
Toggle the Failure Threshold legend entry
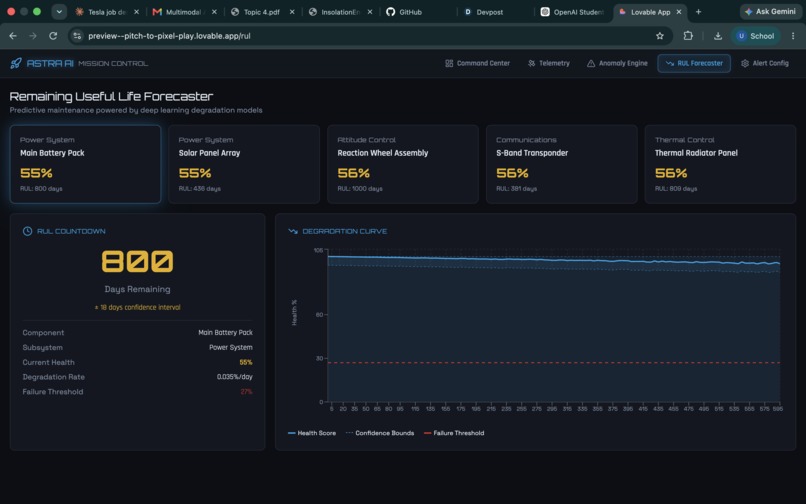[454, 433]
